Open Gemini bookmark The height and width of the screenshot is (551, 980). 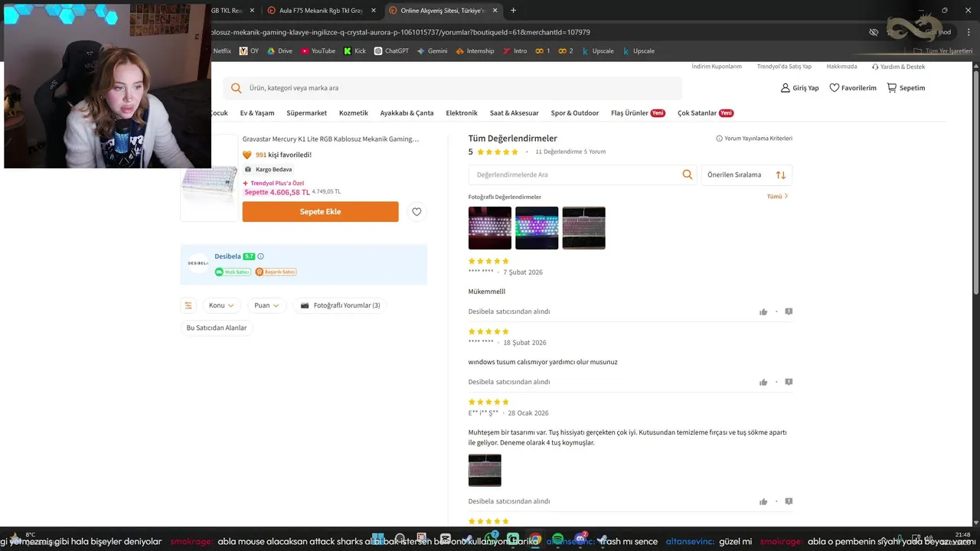432,51
